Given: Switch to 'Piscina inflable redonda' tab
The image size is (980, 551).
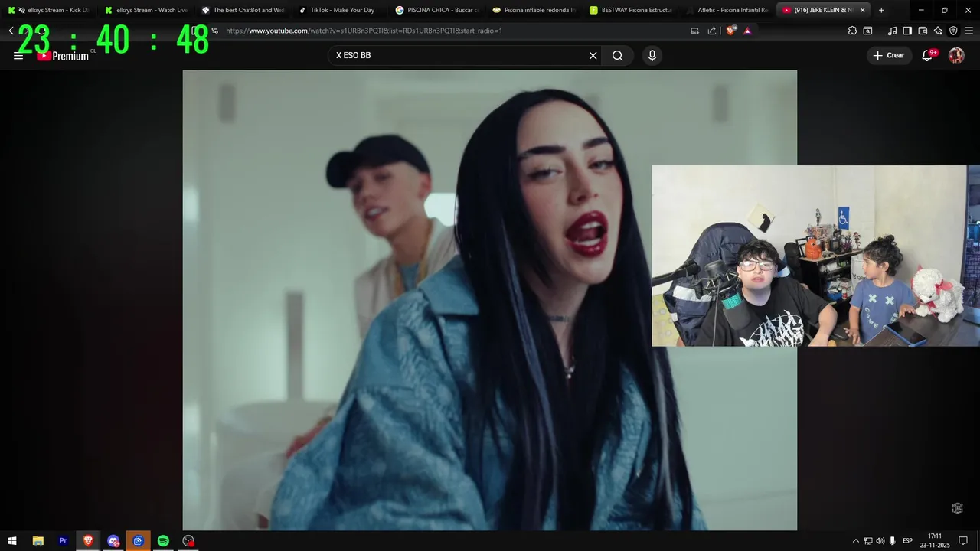Looking at the screenshot, I should click(534, 10).
